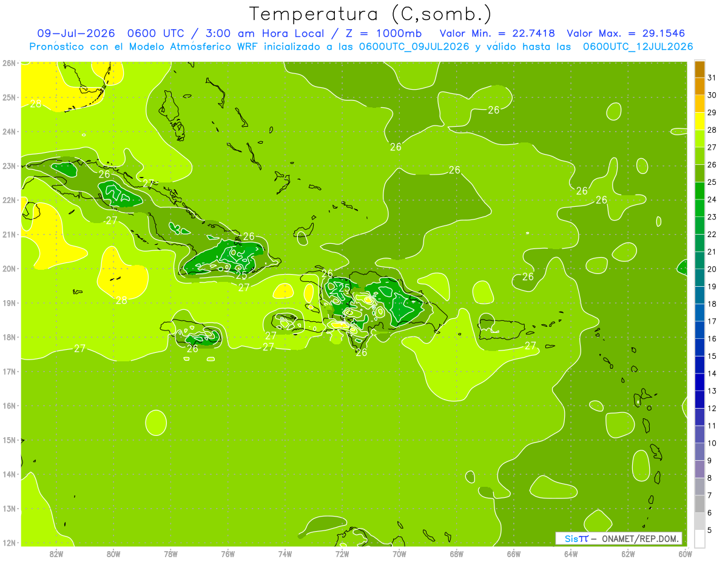Click the 26N latitude axis label
728x562 pixels.
tap(8, 63)
